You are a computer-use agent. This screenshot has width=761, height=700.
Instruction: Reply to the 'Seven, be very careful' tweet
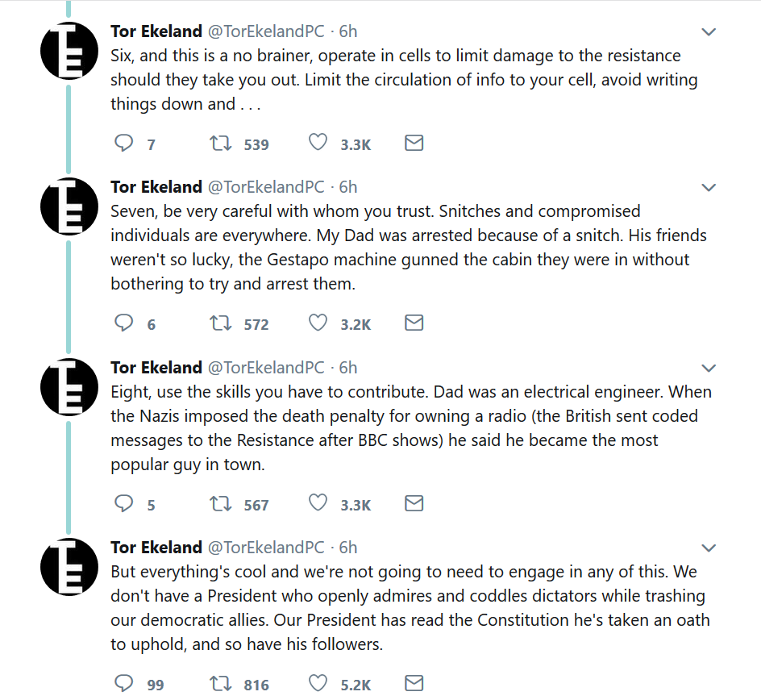point(124,323)
